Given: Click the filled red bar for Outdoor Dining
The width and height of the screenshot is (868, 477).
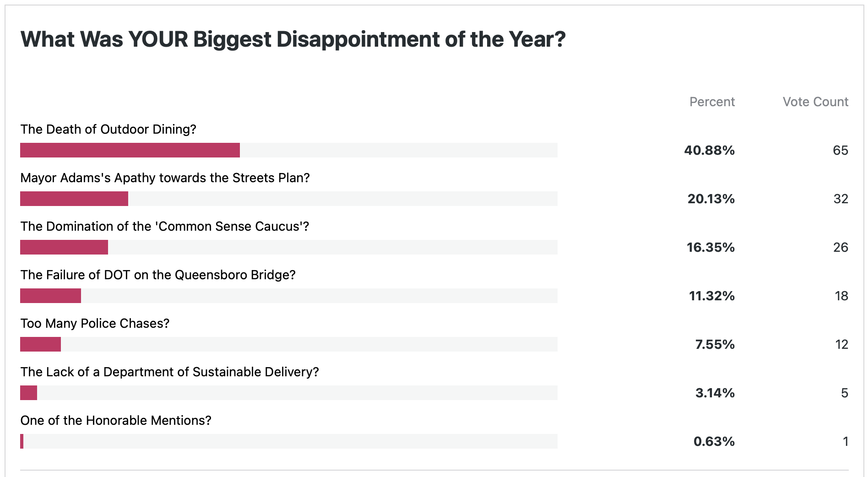Looking at the screenshot, I should pyautogui.click(x=130, y=150).
